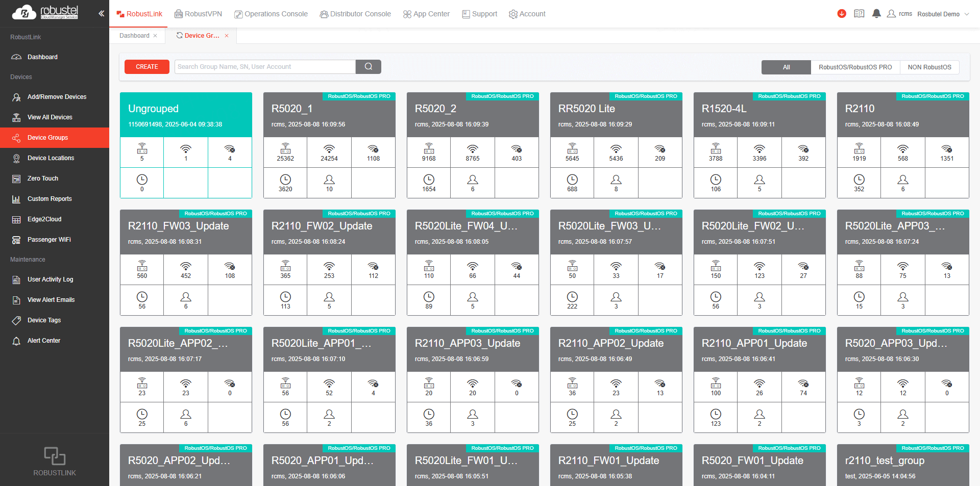Viewport: 980px width, 486px height.
Task: Open the notifications bell icon
Action: point(876,14)
